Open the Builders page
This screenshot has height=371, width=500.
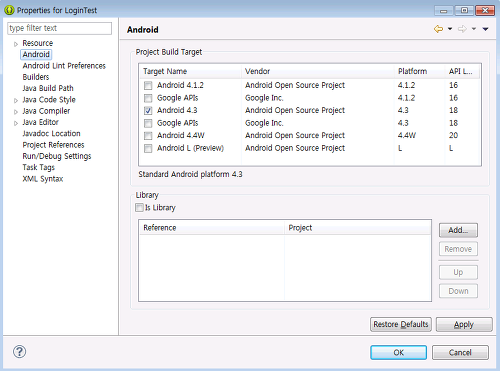(36, 77)
